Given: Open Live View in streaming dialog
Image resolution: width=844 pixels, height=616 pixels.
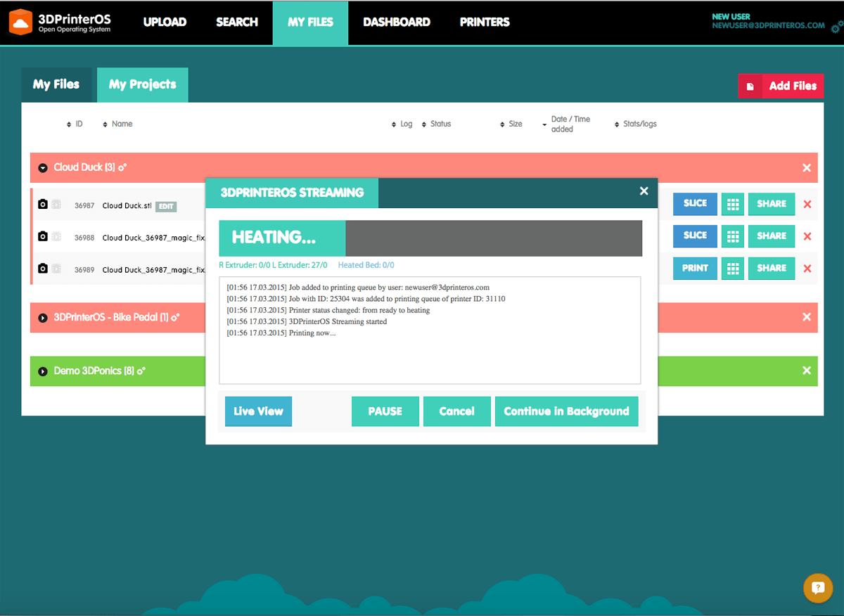Looking at the screenshot, I should click(258, 411).
